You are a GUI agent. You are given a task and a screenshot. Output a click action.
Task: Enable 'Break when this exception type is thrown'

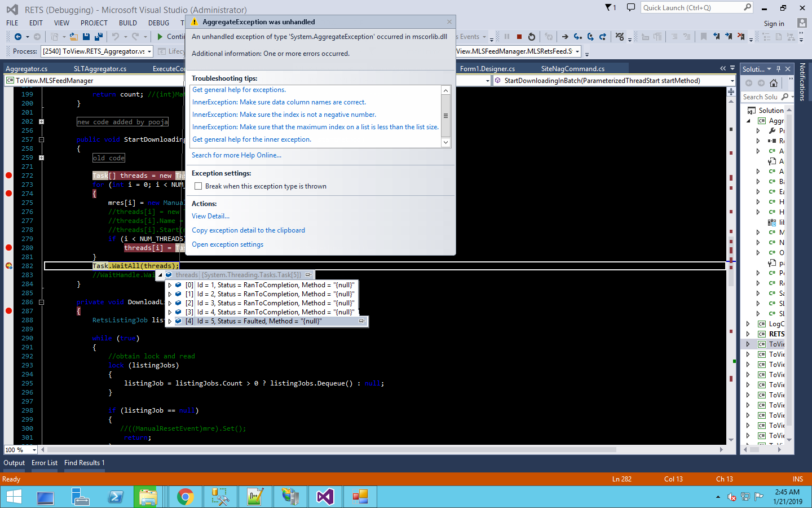pos(198,186)
